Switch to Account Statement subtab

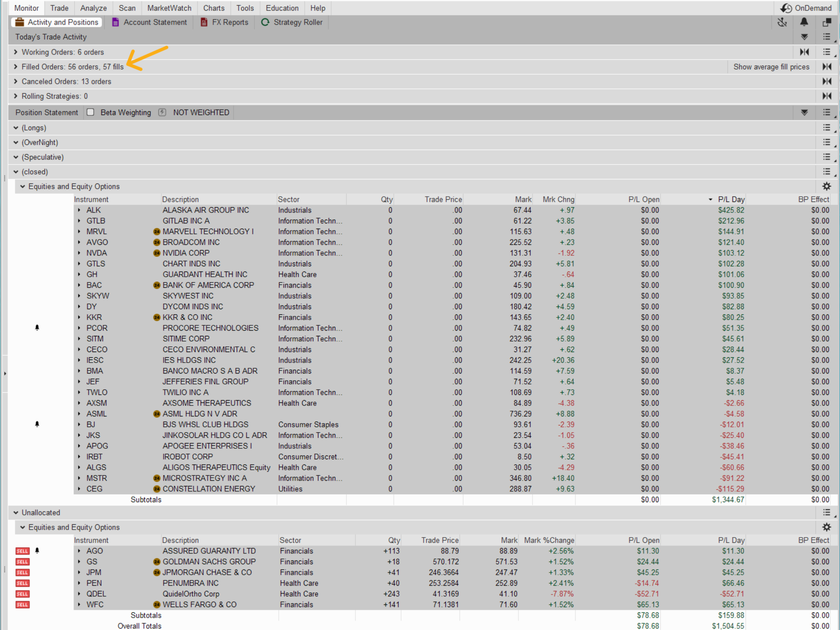tap(150, 23)
